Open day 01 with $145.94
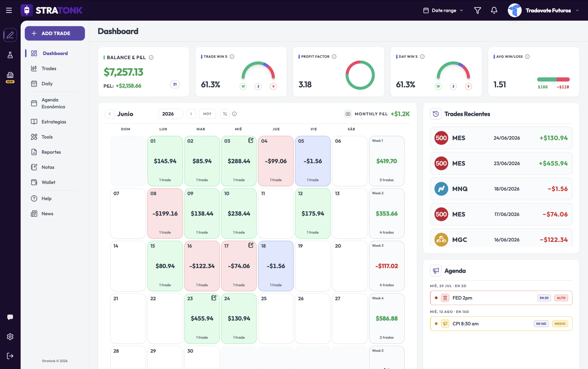The height and width of the screenshot is (369, 588). (x=165, y=161)
